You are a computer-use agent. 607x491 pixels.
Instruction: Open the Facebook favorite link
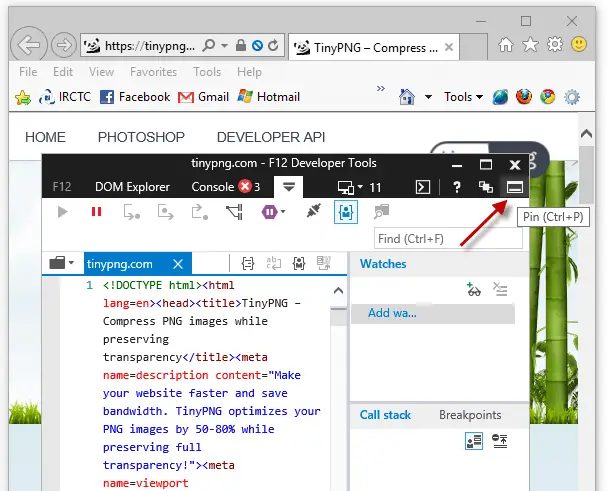coord(135,97)
